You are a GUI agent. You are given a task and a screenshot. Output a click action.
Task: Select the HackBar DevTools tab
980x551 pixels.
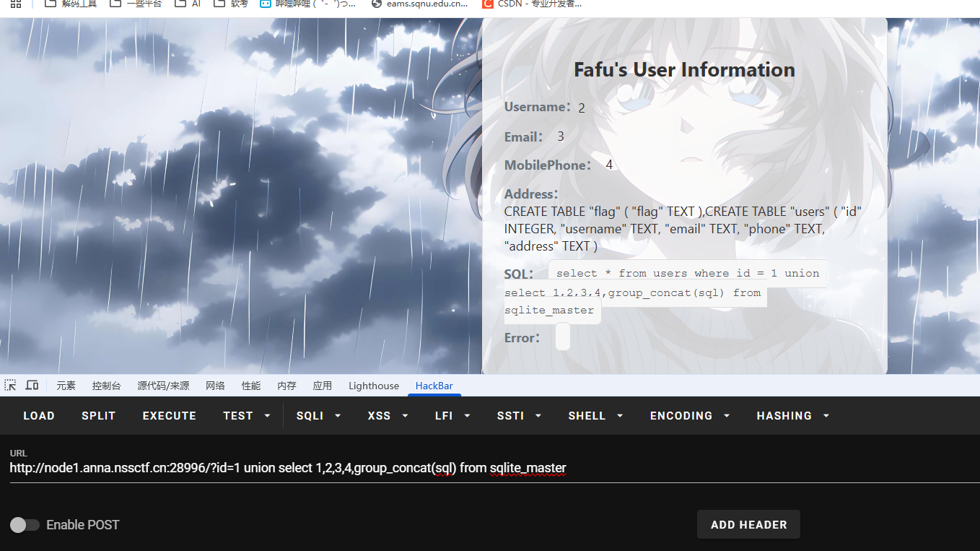coord(434,386)
